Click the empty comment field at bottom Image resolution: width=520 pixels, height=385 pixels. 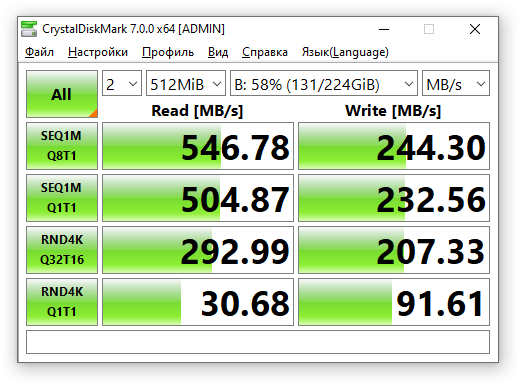click(258, 342)
